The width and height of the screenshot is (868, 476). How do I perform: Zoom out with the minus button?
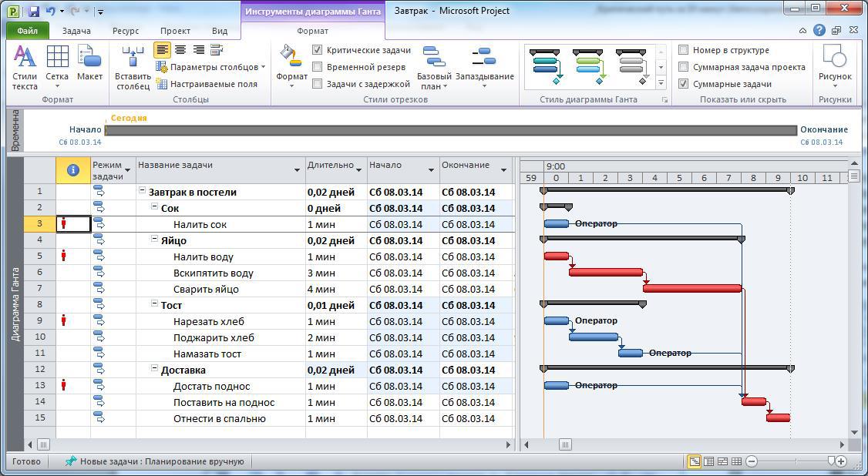coord(751,461)
